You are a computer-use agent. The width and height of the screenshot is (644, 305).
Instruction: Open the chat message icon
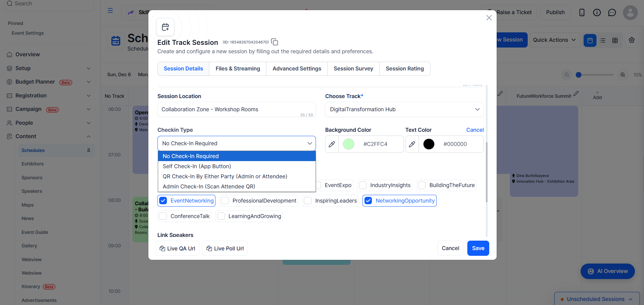coord(612,12)
